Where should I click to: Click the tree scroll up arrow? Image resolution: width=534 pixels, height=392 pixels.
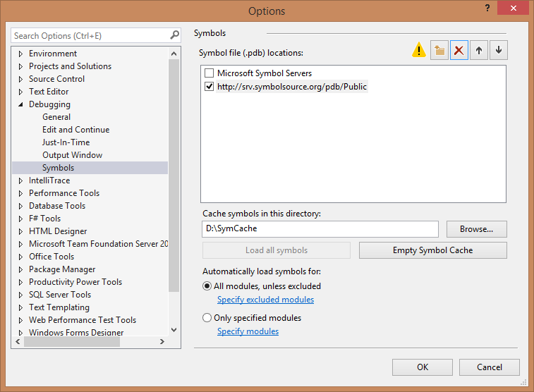174,54
